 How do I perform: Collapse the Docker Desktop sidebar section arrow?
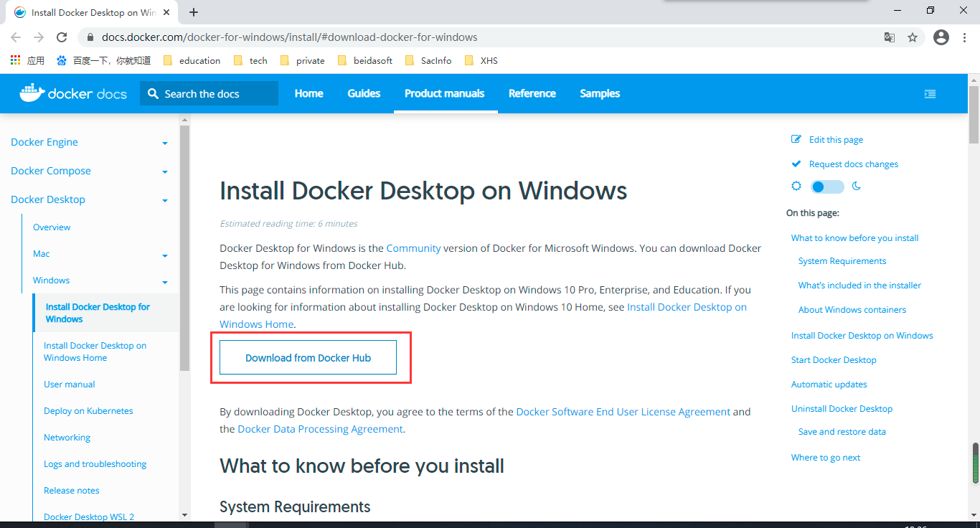(x=165, y=201)
